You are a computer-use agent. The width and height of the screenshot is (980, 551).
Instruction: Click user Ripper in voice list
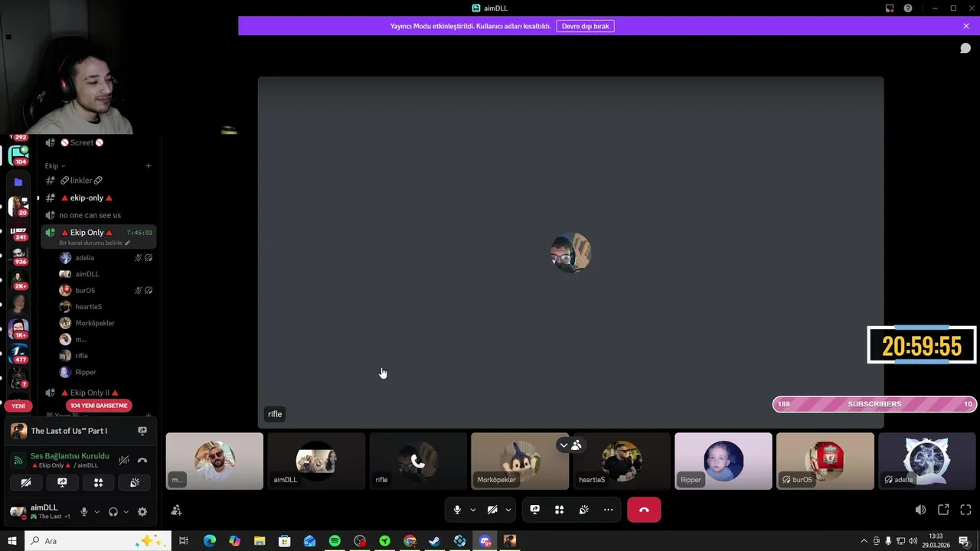click(x=106, y=372)
